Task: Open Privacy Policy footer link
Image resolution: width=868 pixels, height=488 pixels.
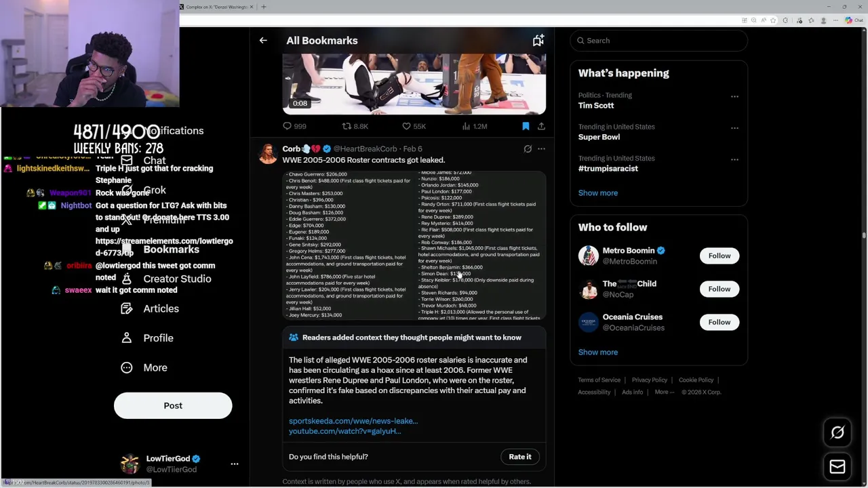Action: click(x=650, y=380)
